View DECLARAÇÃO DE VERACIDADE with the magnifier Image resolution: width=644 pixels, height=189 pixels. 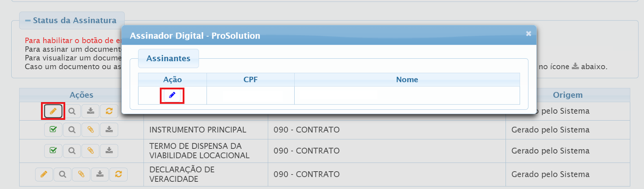click(x=62, y=174)
